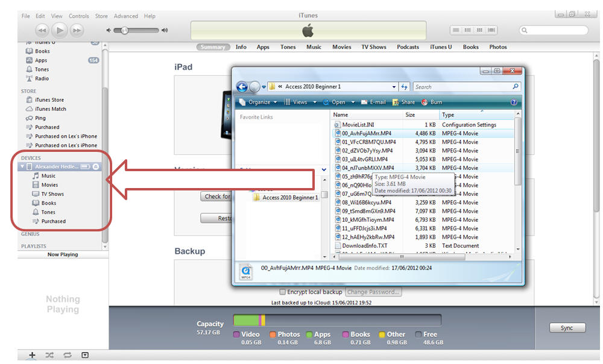Mute using the low-volume speaker icon
This screenshot has height=364, width=603.
(x=109, y=30)
